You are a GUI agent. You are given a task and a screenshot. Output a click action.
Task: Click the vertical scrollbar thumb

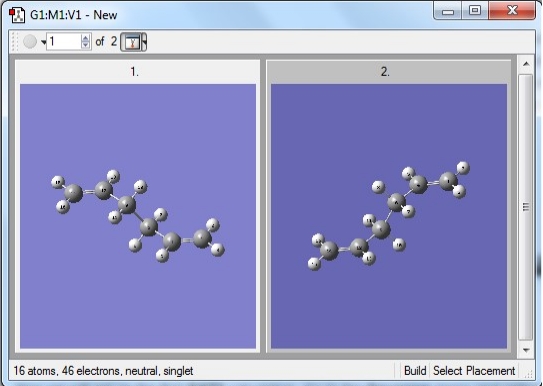click(526, 207)
